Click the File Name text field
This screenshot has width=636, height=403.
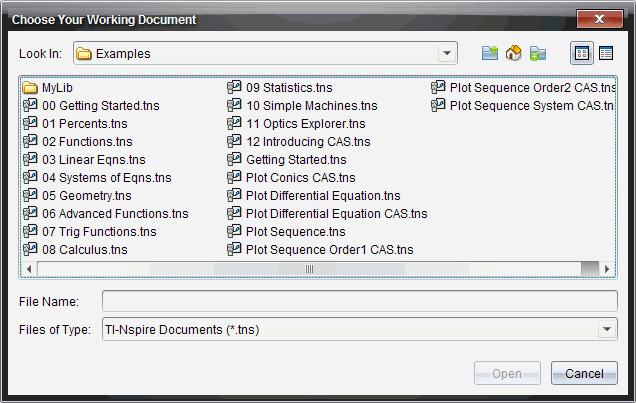[360, 301]
